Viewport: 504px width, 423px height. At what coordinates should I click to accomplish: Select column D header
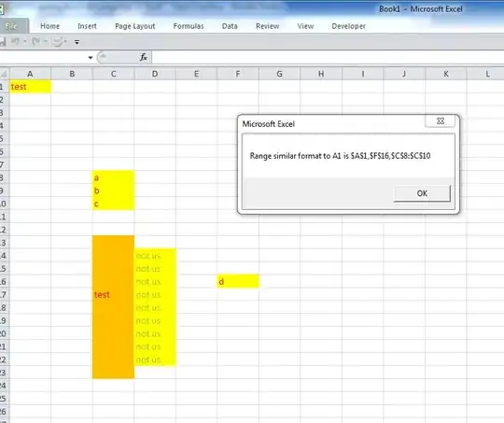(155, 74)
